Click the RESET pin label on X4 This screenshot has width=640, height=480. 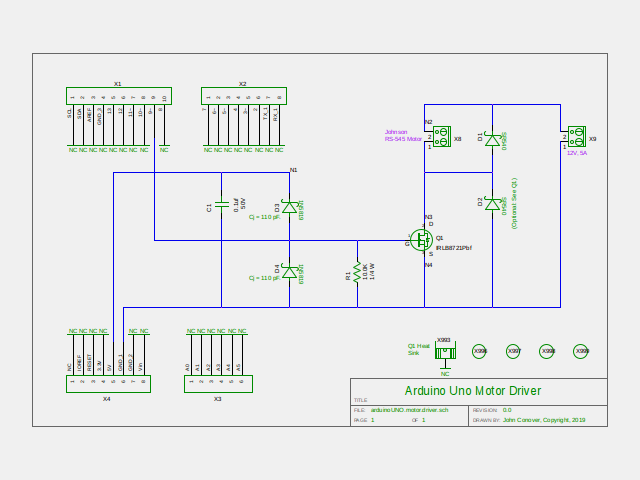[x=89, y=363]
